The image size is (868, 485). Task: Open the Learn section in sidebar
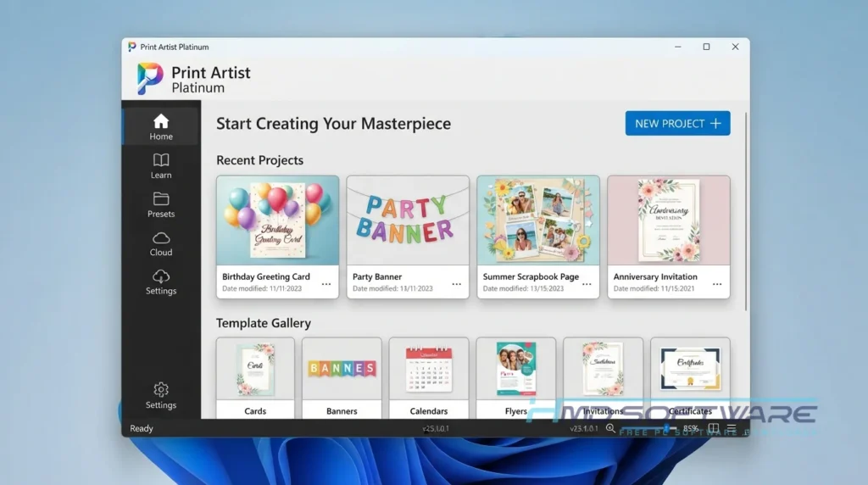click(x=160, y=166)
